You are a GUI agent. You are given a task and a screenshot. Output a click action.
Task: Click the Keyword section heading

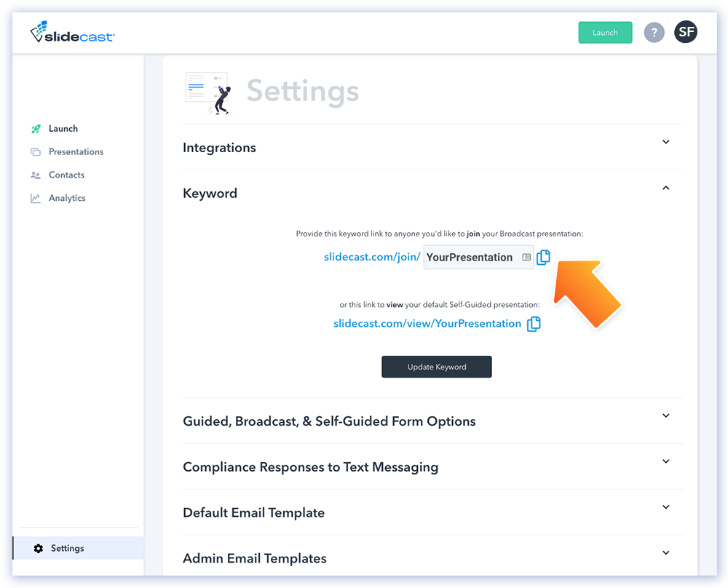tap(210, 194)
